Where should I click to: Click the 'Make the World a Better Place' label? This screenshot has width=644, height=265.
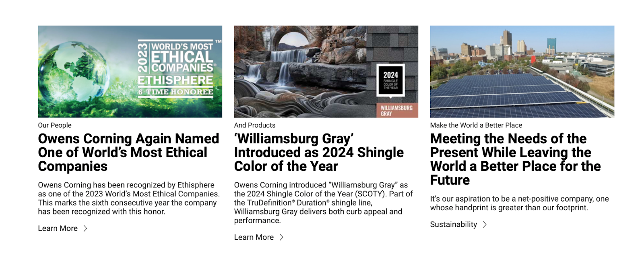point(476,125)
